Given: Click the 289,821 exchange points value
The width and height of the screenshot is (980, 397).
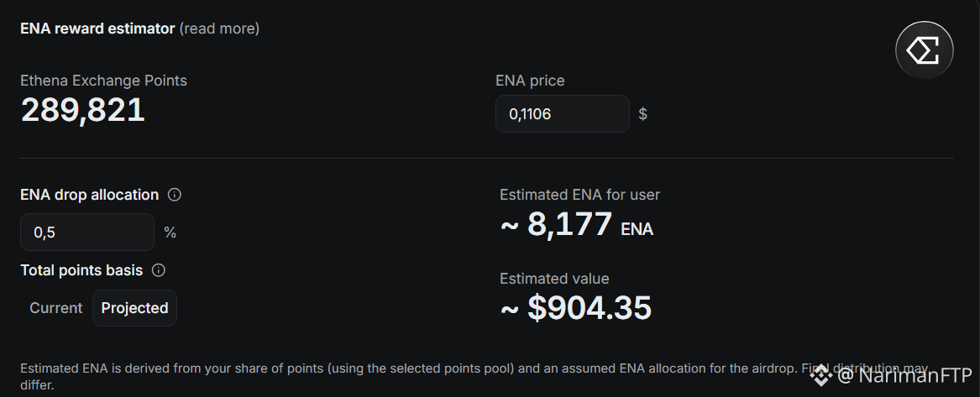Looking at the screenshot, I should 82,110.
